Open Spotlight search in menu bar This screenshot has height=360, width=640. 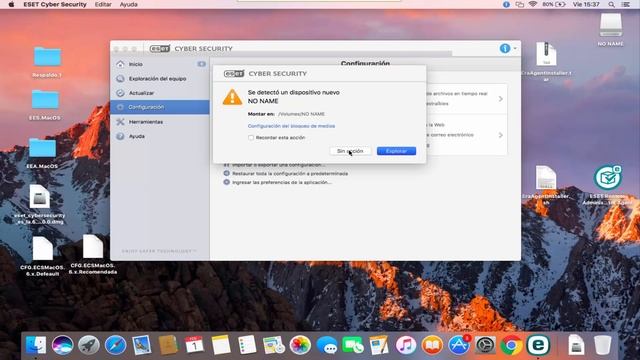coord(611,4)
